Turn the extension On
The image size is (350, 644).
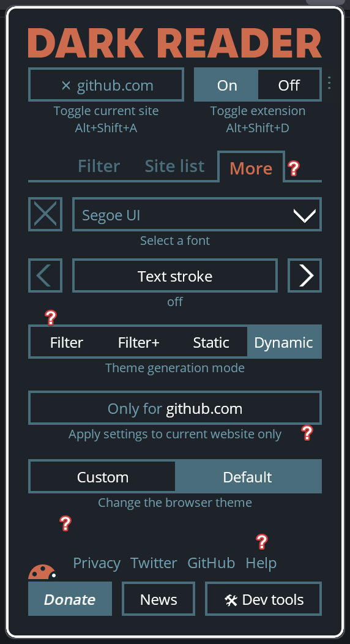point(226,84)
